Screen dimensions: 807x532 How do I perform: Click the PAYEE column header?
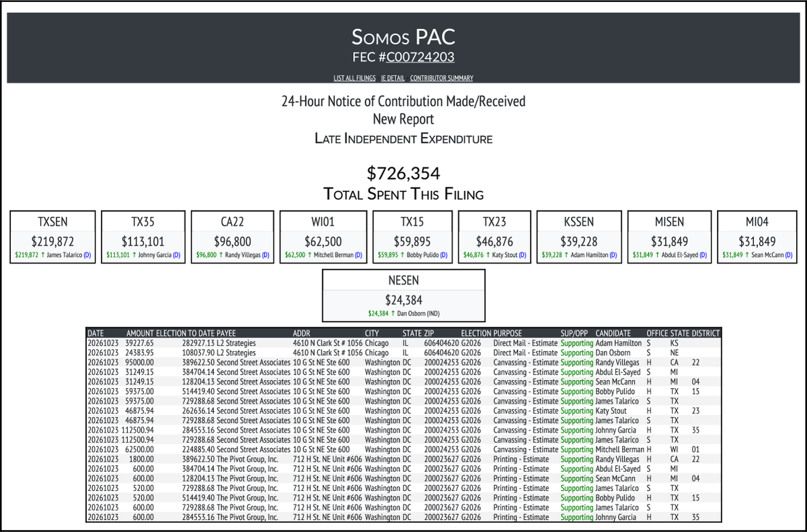(226, 333)
